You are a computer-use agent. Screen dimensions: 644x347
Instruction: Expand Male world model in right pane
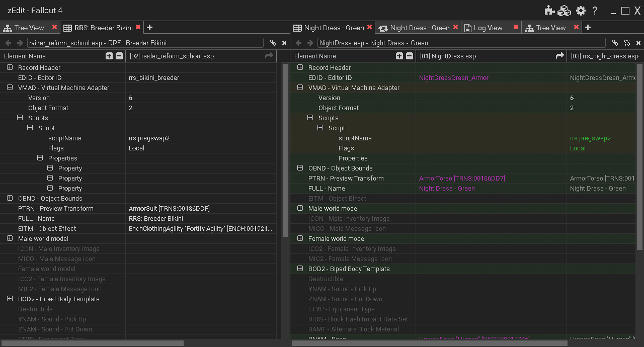click(x=300, y=208)
